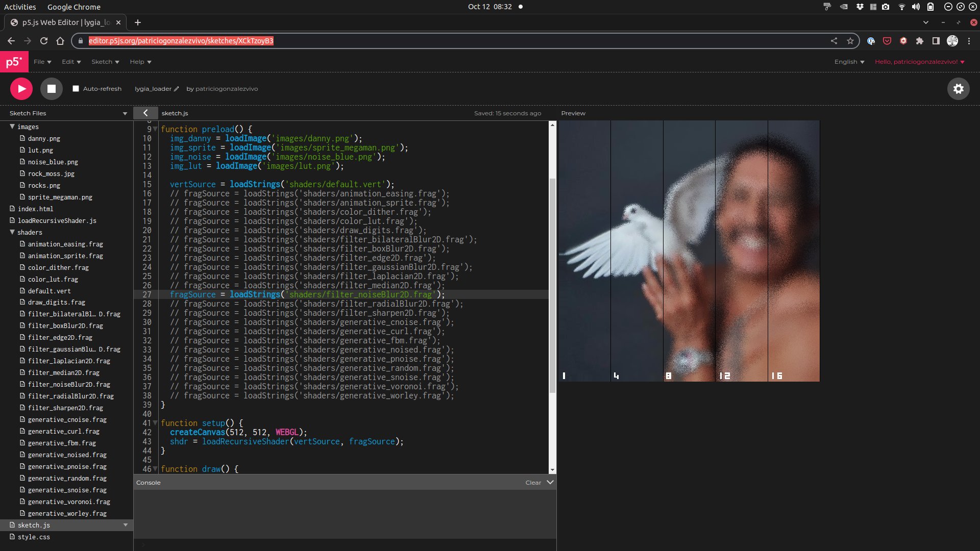Open Chrome extensions puzzle icon
This screenshot has width=980, height=551.
[919, 41]
